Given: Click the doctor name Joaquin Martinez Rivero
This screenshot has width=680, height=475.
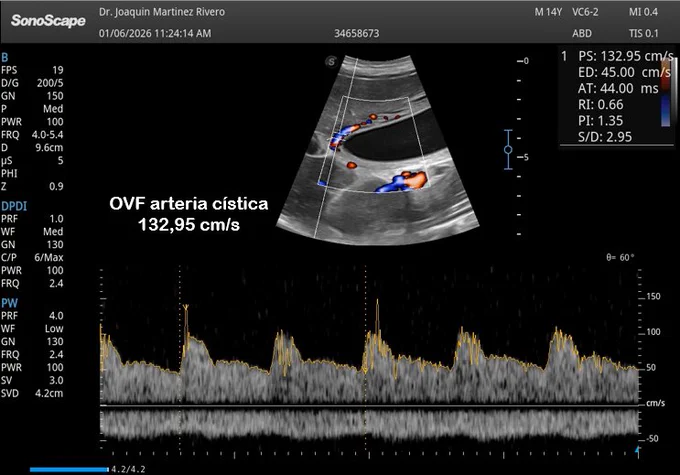Looking at the screenshot, I should (x=162, y=12).
